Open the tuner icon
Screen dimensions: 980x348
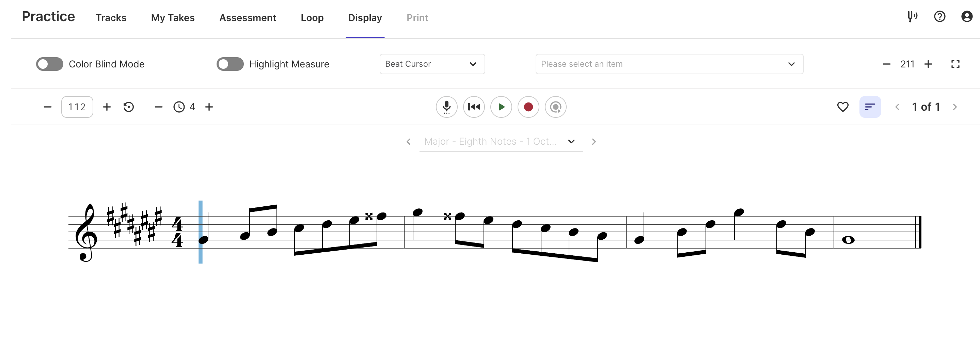(x=912, y=17)
